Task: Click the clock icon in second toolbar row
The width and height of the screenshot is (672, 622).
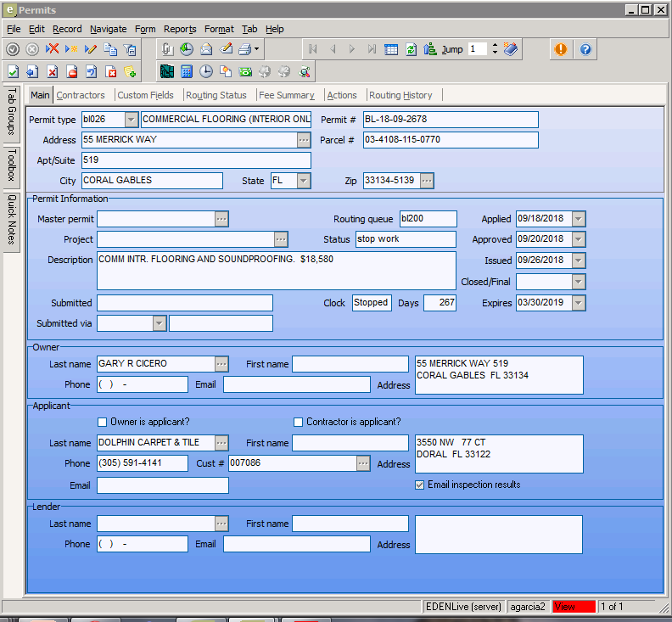Action: pyautogui.click(x=205, y=71)
